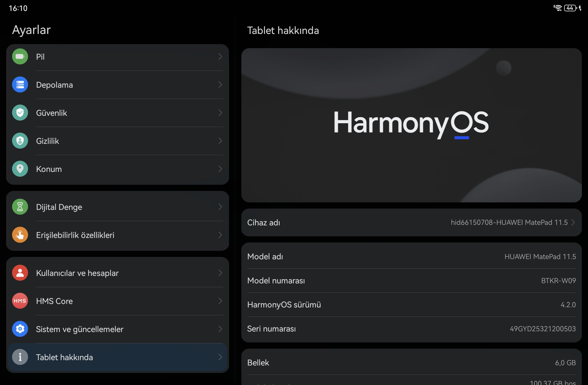Tap the Sistem ve güncellemeler chevron
588x385 pixels.
(220, 329)
